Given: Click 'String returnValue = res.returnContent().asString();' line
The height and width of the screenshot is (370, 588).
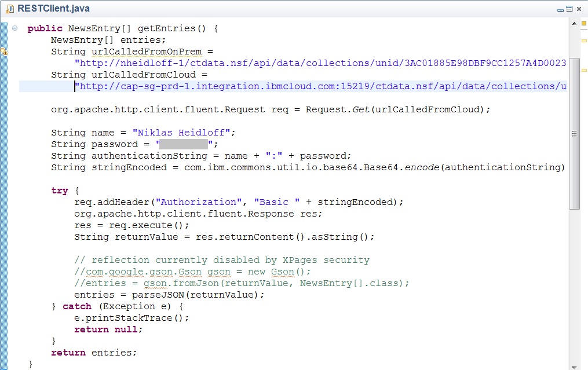Looking at the screenshot, I should click(224, 237).
